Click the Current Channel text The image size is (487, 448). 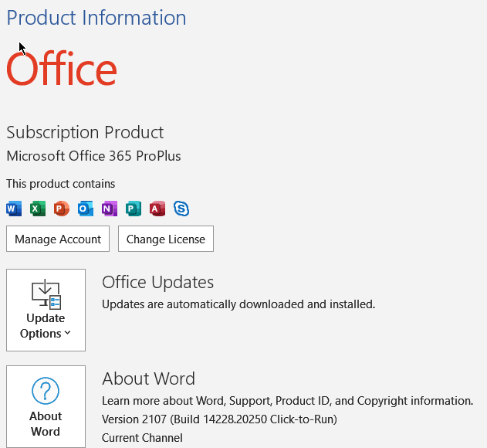[142, 438]
